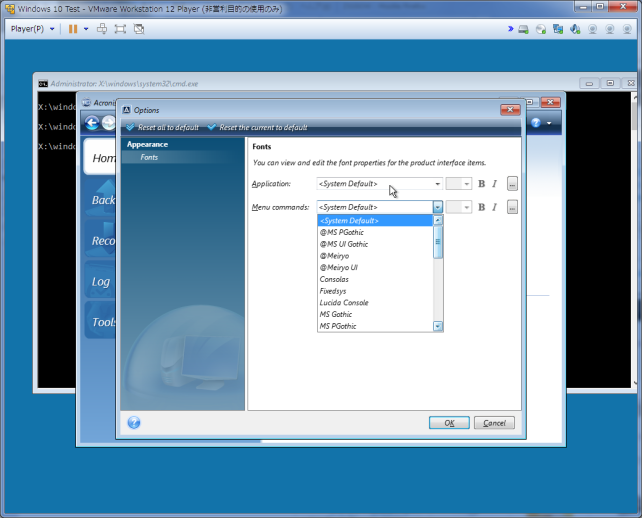Viewport: 642px width, 518px height.
Task: Pick @Meiryo UI in the font list
Action: [375, 267]
